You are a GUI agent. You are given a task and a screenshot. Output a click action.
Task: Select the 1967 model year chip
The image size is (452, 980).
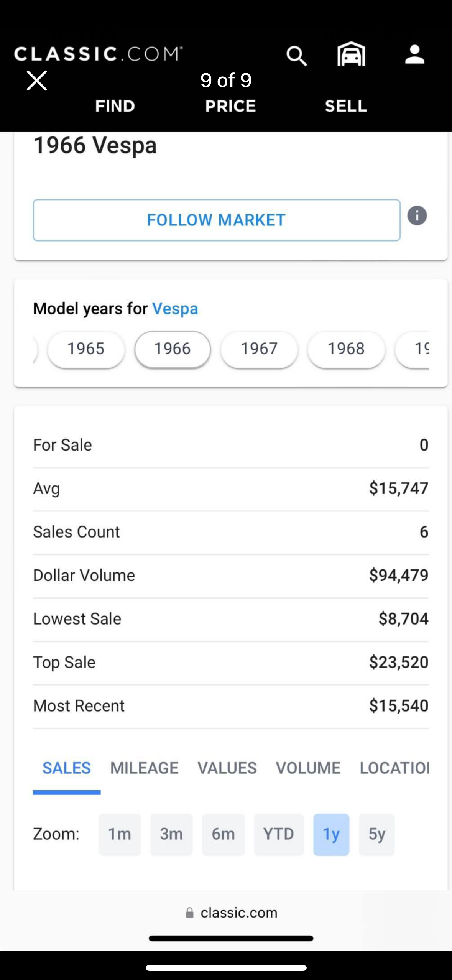(x=259, y=349)
